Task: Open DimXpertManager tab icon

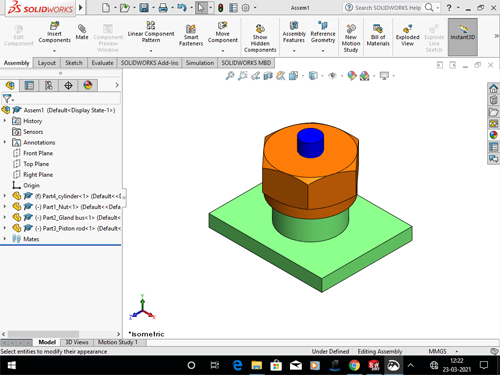Action: pos(68,86)
